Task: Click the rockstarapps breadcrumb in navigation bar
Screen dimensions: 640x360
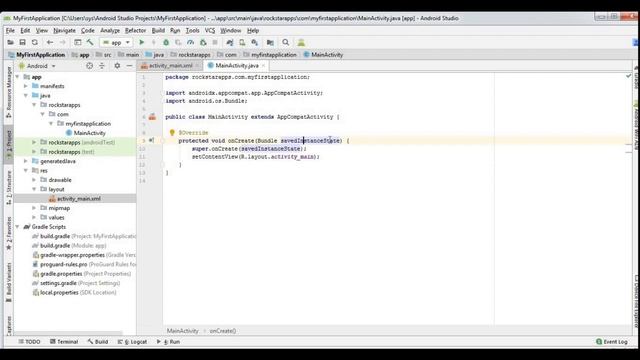Action: (190, 55)
